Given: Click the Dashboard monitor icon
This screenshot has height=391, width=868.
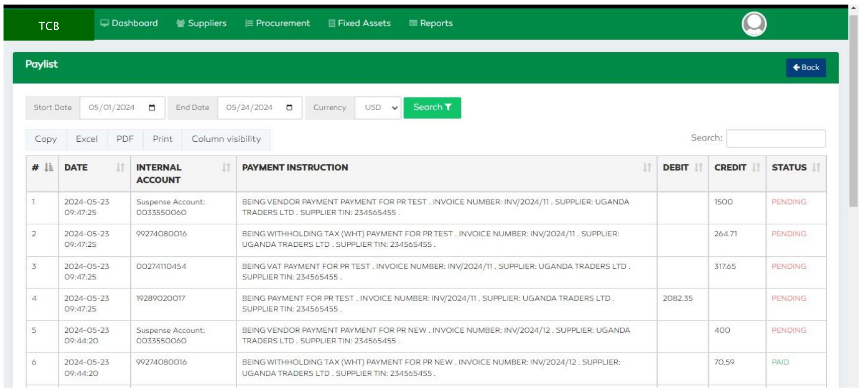Looking at the screenshot, I should 105,23.
